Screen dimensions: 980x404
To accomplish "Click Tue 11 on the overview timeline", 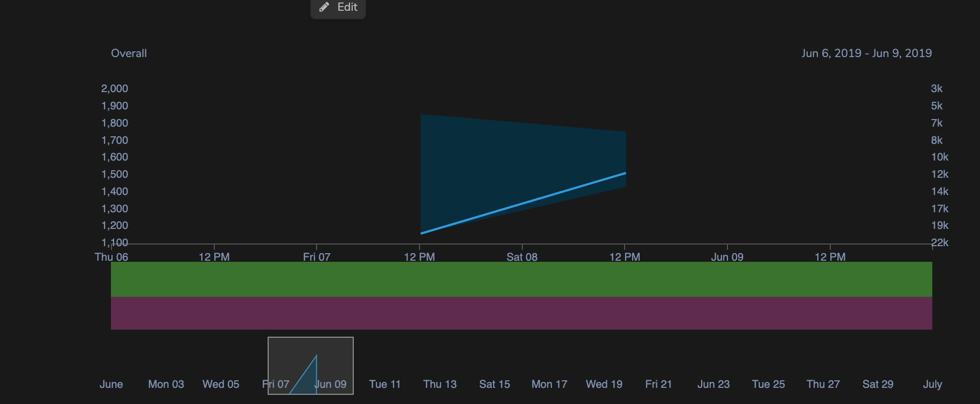I will coord(385,384).
